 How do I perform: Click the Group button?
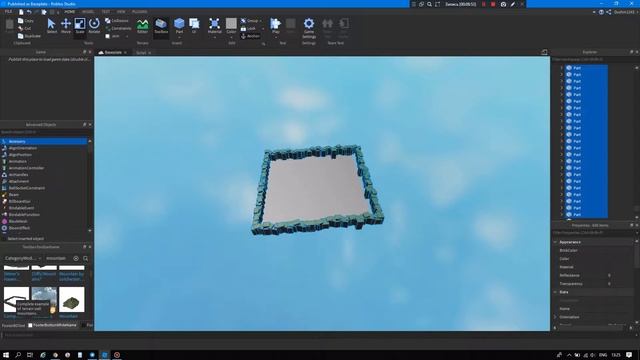[250, 20]
